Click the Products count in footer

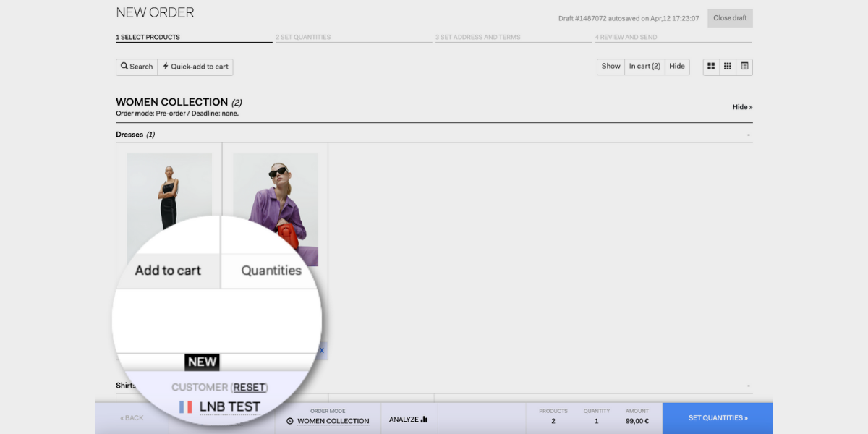tap(553, 416)
